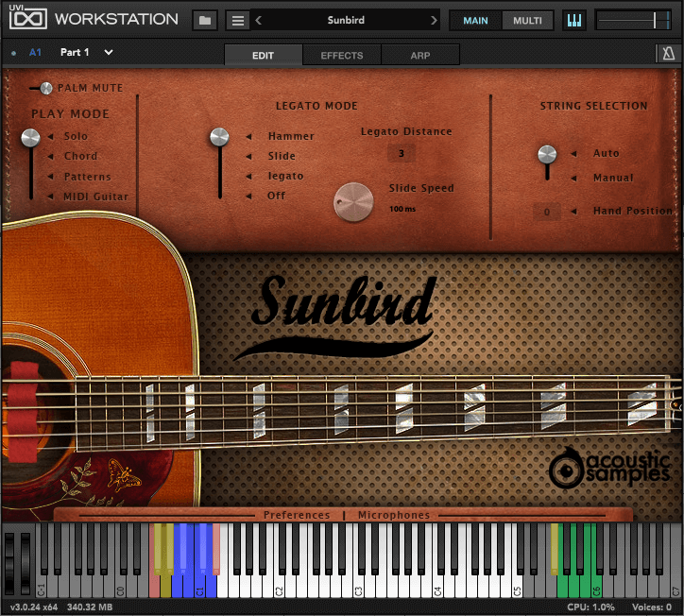Screen dimensions: 684x616
Task: Click the C3 key on keyboard
Action: click(x=358, y=588)
